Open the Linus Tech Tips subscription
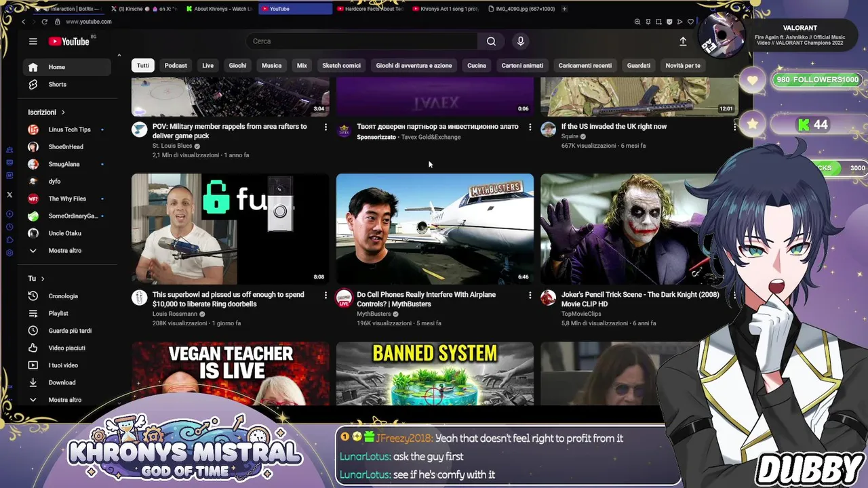This screenshot has height=488, width=868. [66, 129]
